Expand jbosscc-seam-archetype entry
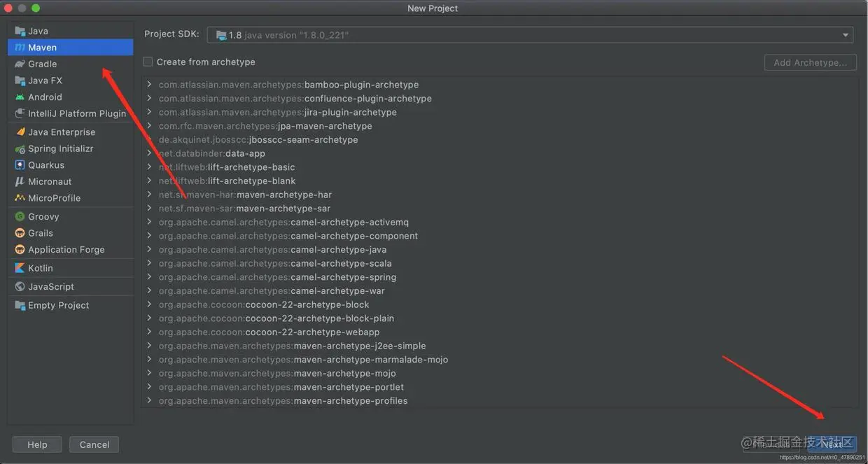 pos(149,140)
